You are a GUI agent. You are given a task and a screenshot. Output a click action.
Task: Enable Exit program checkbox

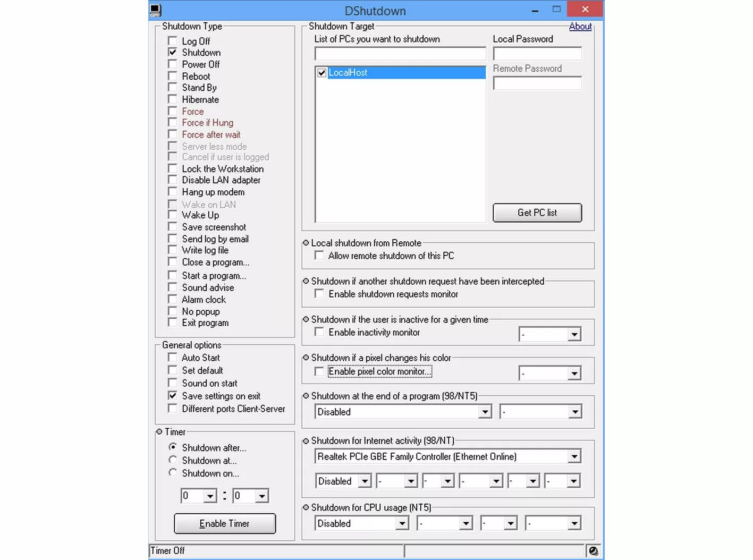[172, 323]
